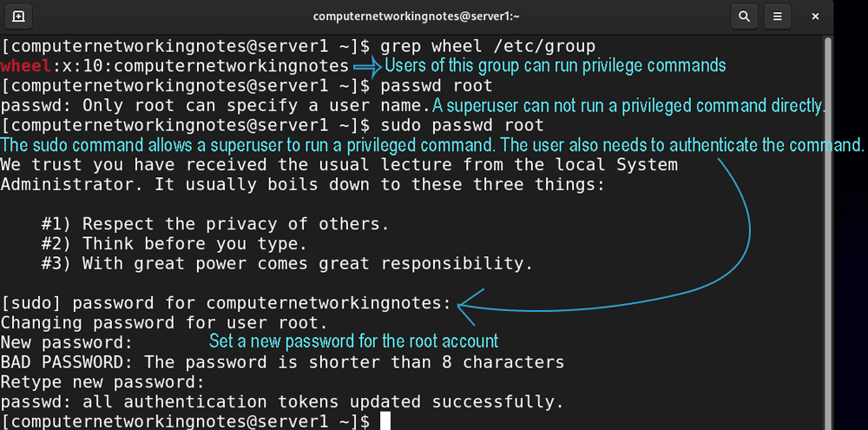Open a new terminal tab via plus icon
Screen dimensions: 868x430
[18, 17]
